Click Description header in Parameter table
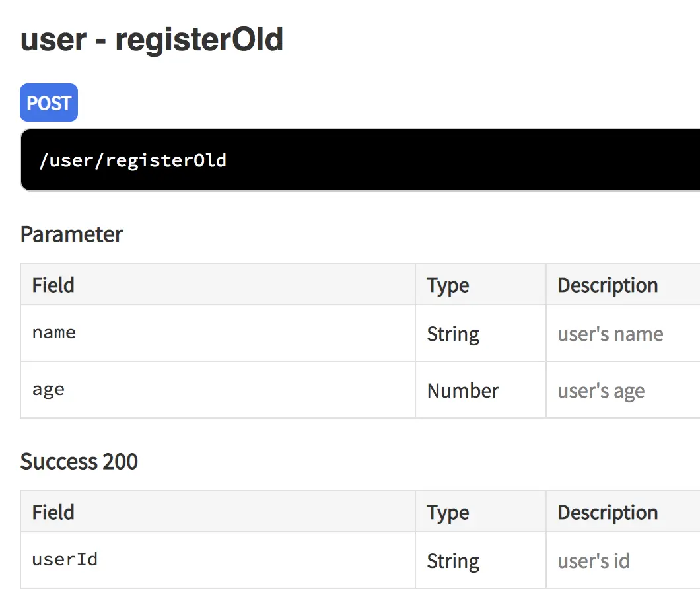 pyautogui.click(x=608, y=285)
